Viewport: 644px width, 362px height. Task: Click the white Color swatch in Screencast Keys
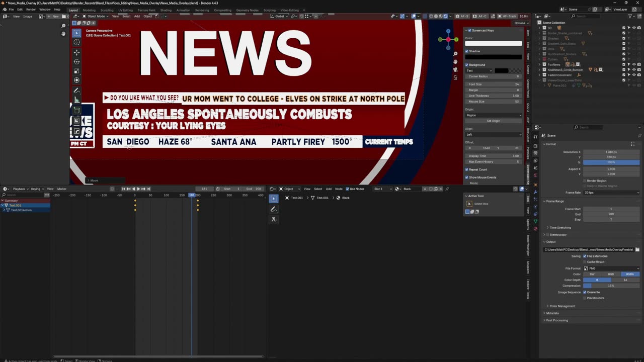(x=494, y=44)
